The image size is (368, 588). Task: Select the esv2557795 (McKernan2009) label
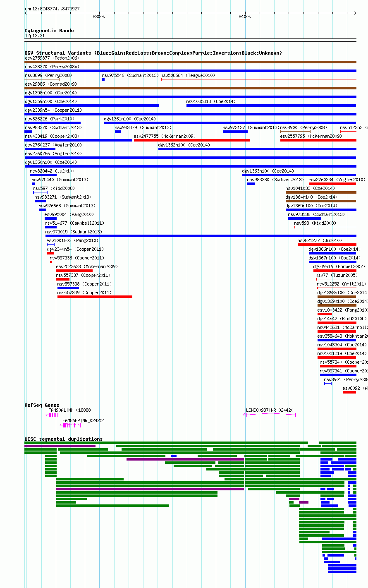click(311, 136)
